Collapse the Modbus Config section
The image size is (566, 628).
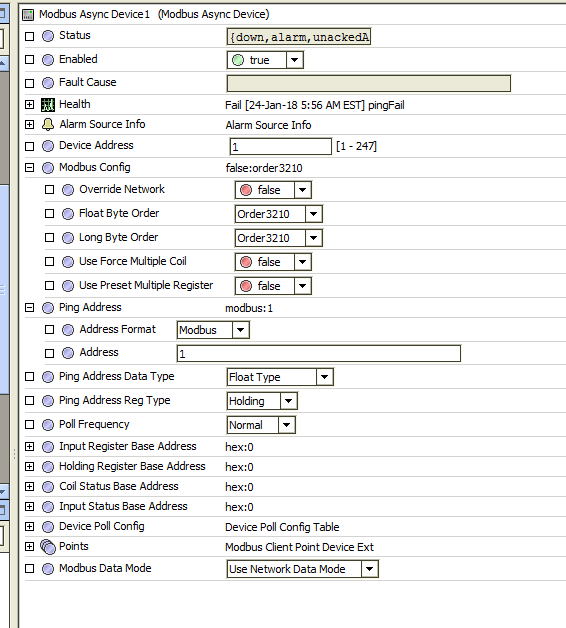pyautogui.click(x=29, y=167)
